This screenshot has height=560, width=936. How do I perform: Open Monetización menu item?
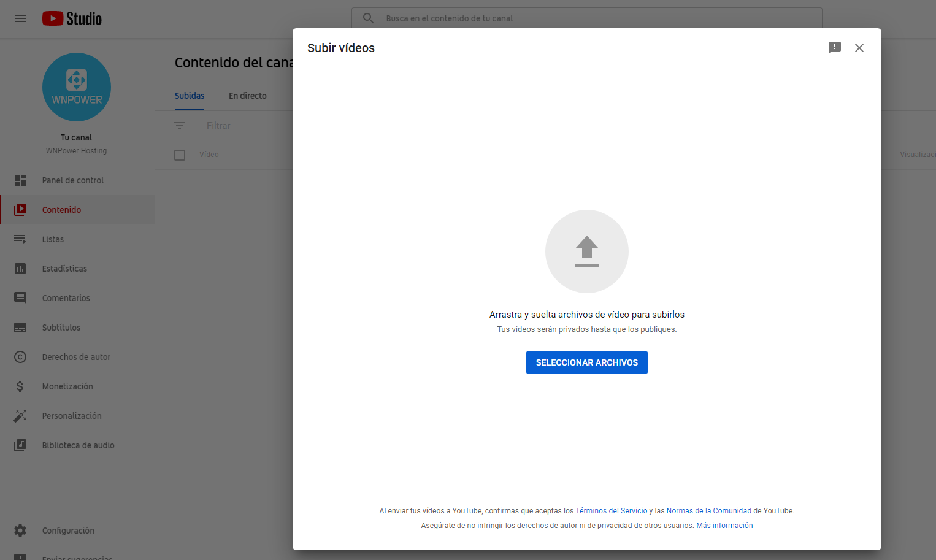[77, 386]
